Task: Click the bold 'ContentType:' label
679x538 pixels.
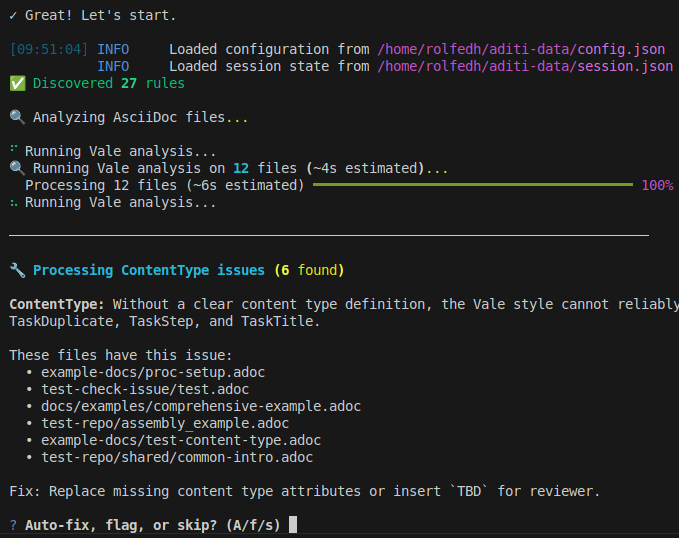Action: pos(57,304)
